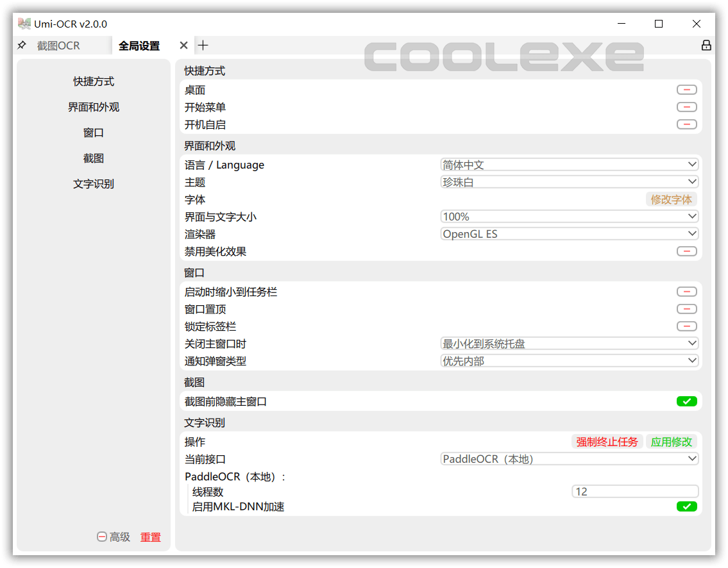
Task: Click 重置 to reset settings
Action: click(x=151, y=537)
